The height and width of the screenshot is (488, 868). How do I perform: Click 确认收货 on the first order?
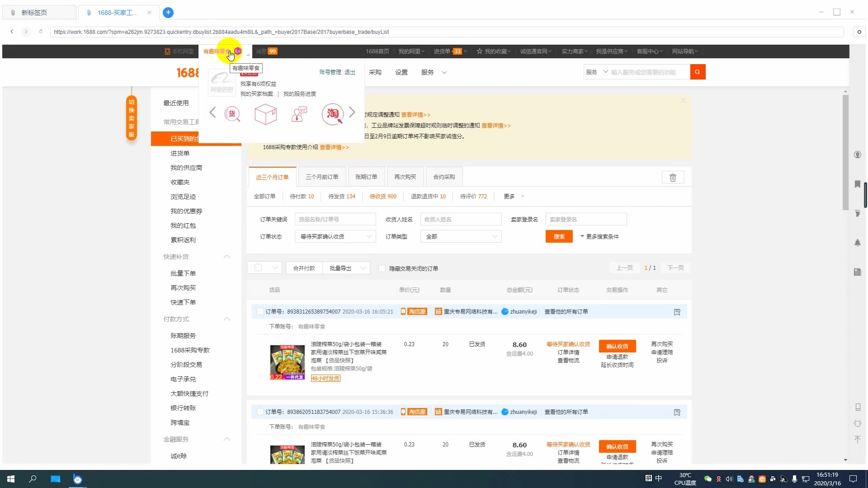(x=617, y=346)
